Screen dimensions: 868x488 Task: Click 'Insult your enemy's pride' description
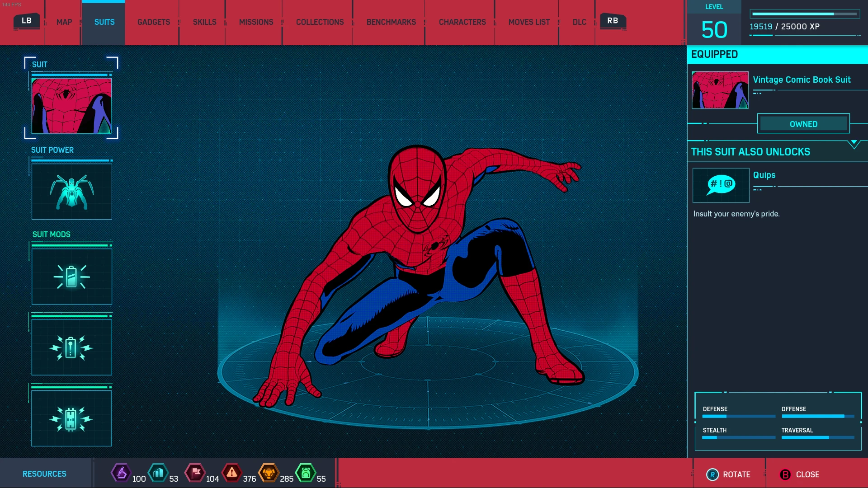point(736,214)
